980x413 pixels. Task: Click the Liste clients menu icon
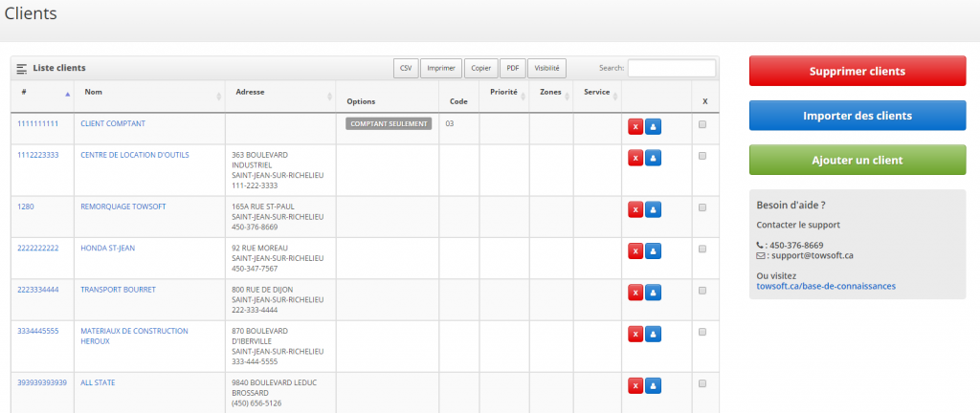click(x=22, y=69)
